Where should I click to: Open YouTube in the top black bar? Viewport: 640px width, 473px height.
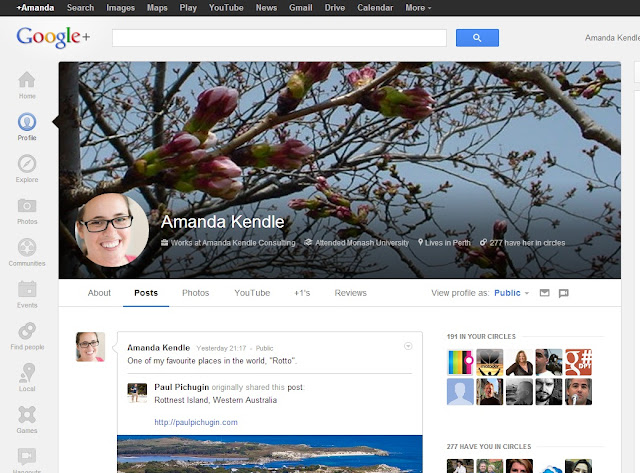point(226,8)
